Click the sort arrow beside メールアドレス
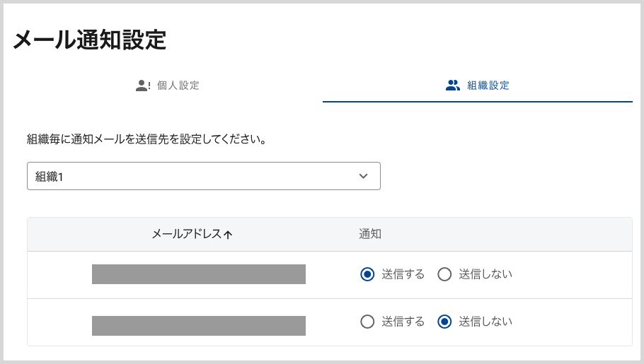Image resolution: width=644 pixels, height=364 pixels. (228, 235)
